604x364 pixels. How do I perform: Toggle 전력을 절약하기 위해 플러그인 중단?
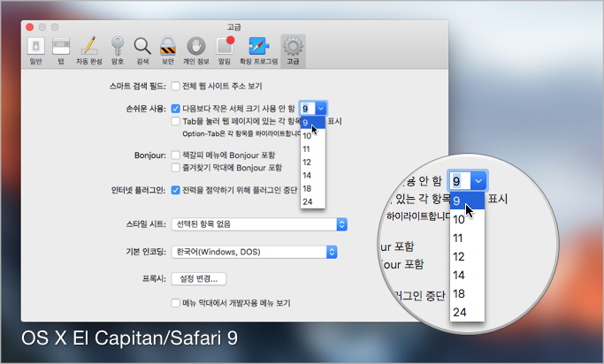tap(176, 190)
